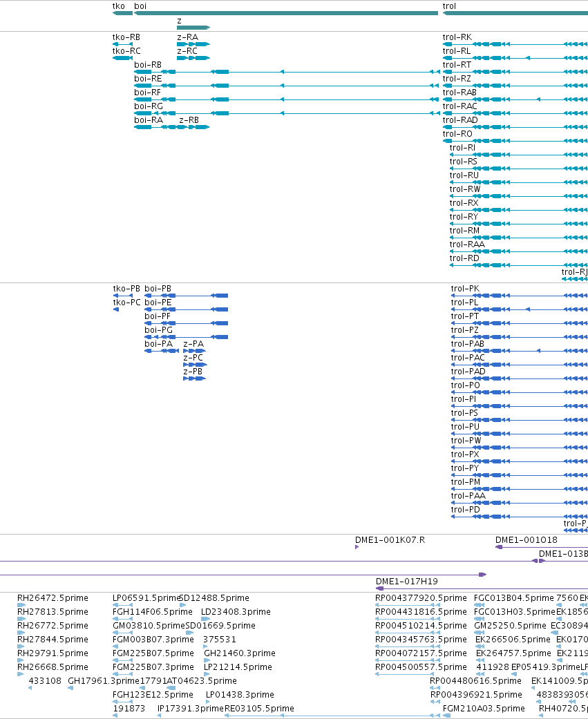Select the boi-PB protein label

(158, 289)
